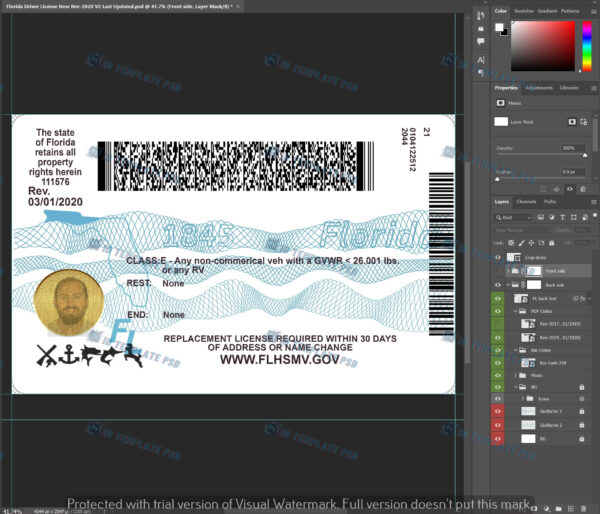Image resolution: width=600 pixels, height=514 pixels.
Task: Click the select pixel mask button
Action: pos(572,122)
